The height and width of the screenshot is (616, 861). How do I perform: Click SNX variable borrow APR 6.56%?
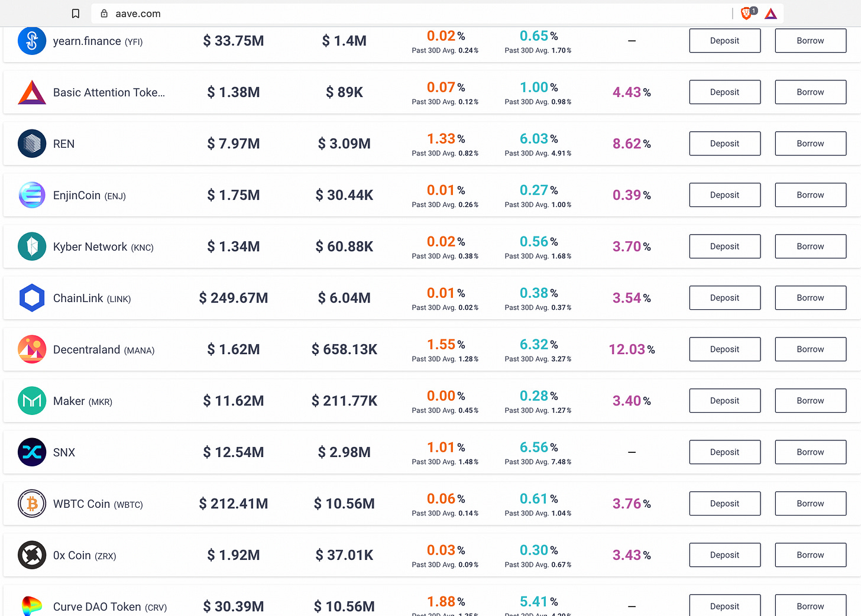[x=539, y=448]
